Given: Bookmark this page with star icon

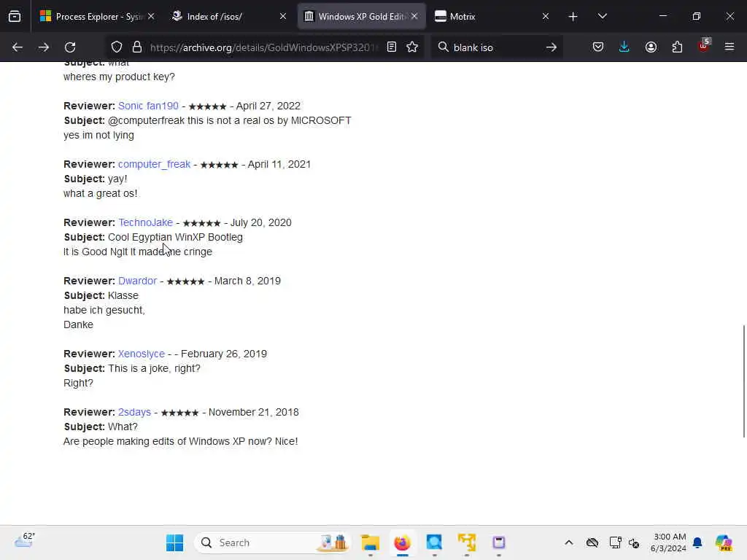Looking at the screenshot, I should (x=412, y=47).
